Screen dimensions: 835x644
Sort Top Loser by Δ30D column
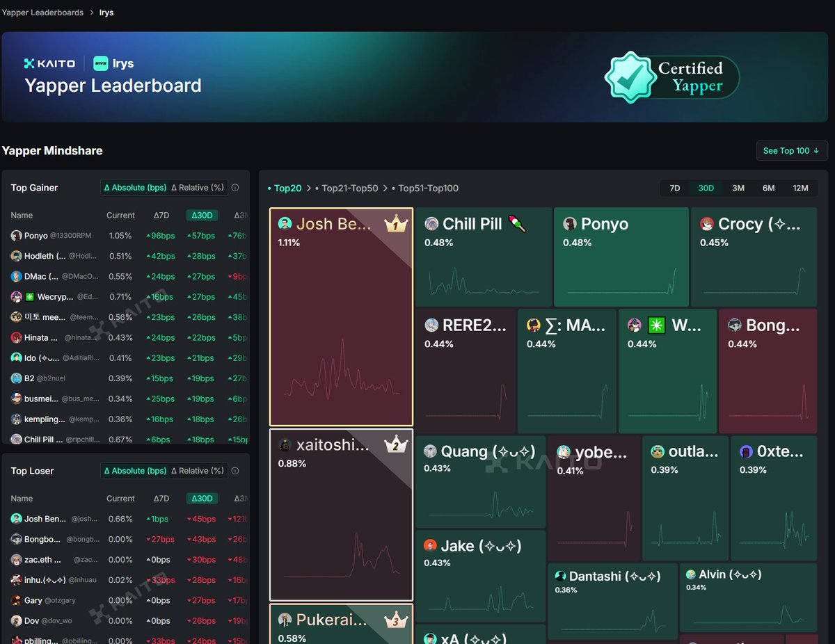[201, 499]
